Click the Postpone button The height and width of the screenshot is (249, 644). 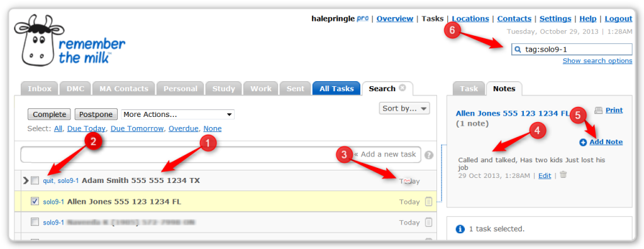pyautogui.click(x=96, y=114)
